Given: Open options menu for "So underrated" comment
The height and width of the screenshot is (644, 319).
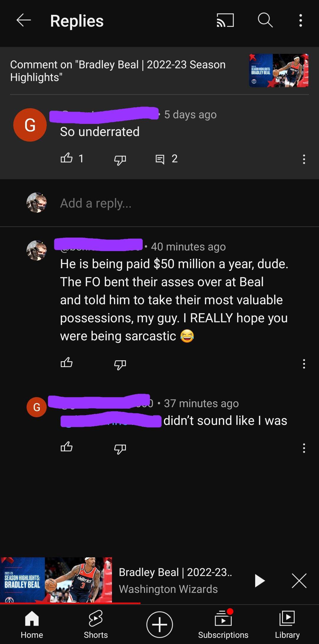Looking at the screenshot, I should point(304,159).
